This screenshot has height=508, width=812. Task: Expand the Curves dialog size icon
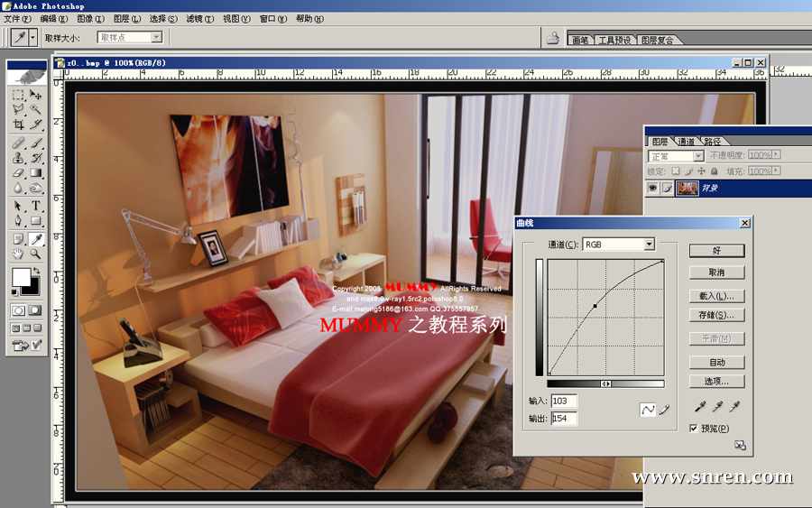(740, 446)
